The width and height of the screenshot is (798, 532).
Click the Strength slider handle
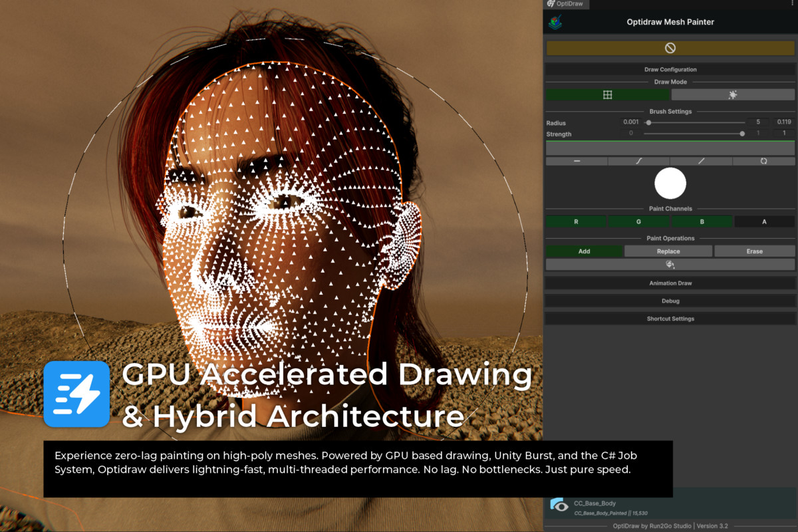[x=742, y=134]
